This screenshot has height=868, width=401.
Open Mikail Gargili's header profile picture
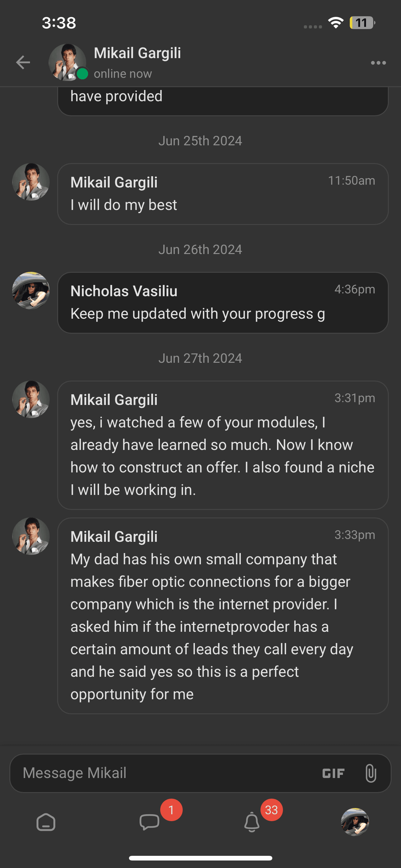click(x=67, y=62)
